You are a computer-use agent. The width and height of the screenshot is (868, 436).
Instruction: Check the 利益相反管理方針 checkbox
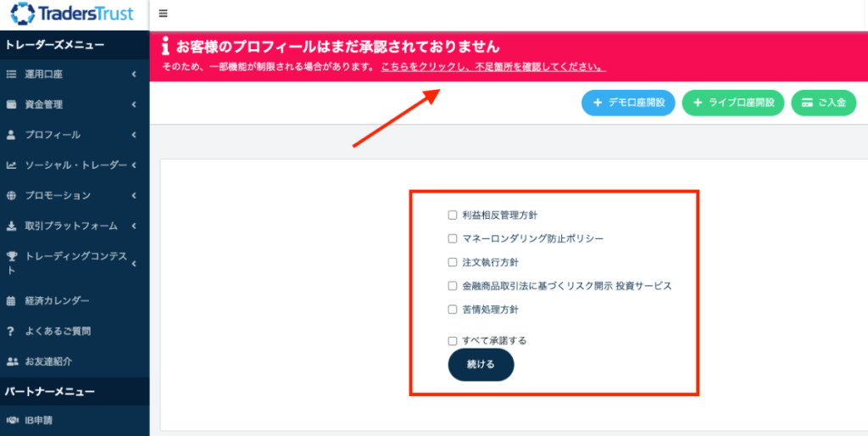click(453, 215)
